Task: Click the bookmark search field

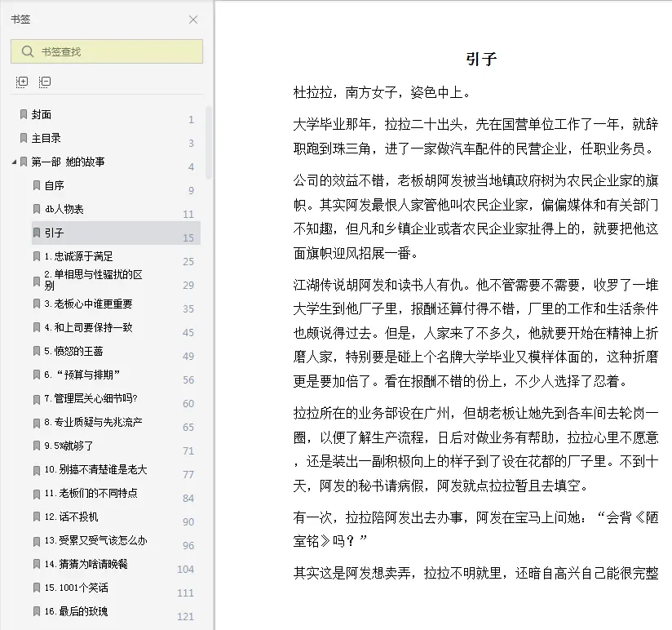Action: pyautogui.click(x=107, y=51)
